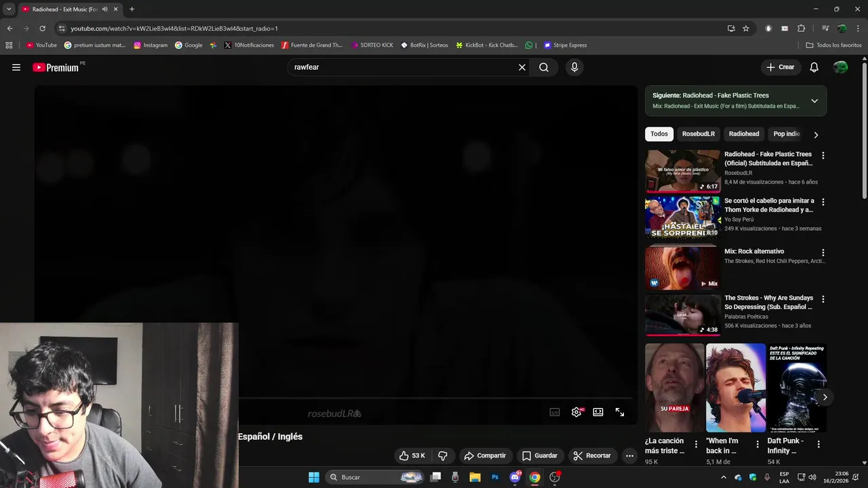This screenshot has width=868, height=488.
Task: Open Photoshop from the taskbar
Action: coord(495,477)
